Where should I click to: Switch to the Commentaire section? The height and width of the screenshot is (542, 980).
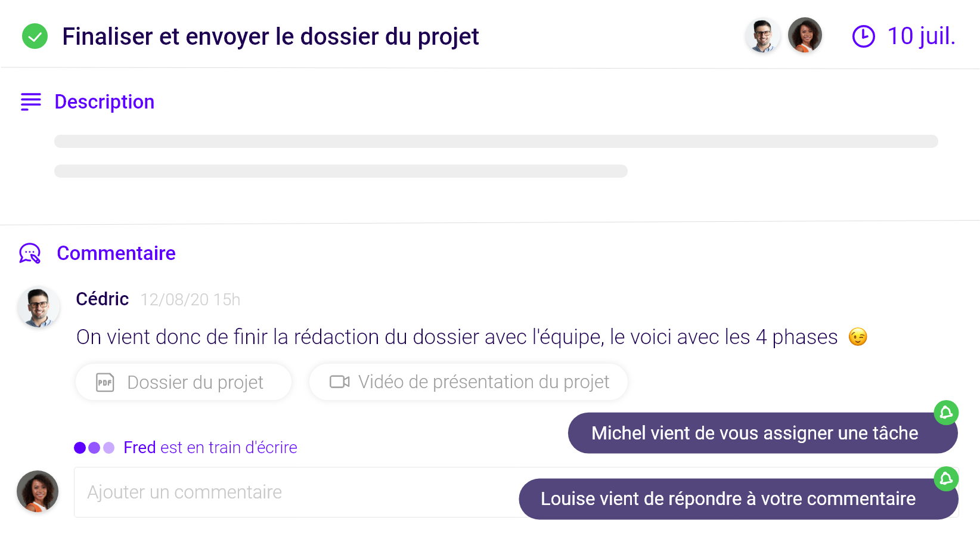[x=116, y=253]
